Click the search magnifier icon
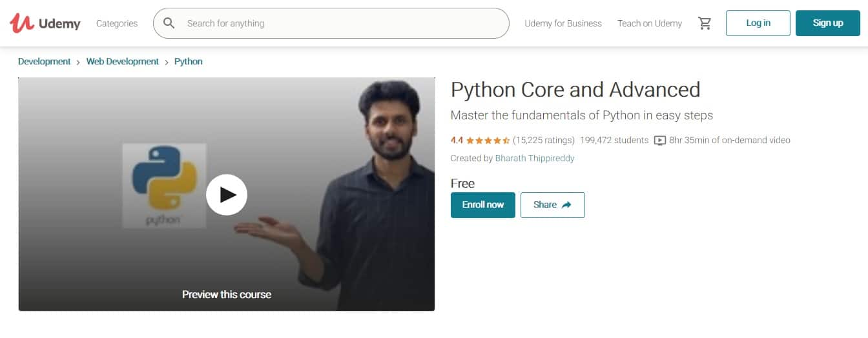The image size is (868, 338). click(x=169, y=23)
